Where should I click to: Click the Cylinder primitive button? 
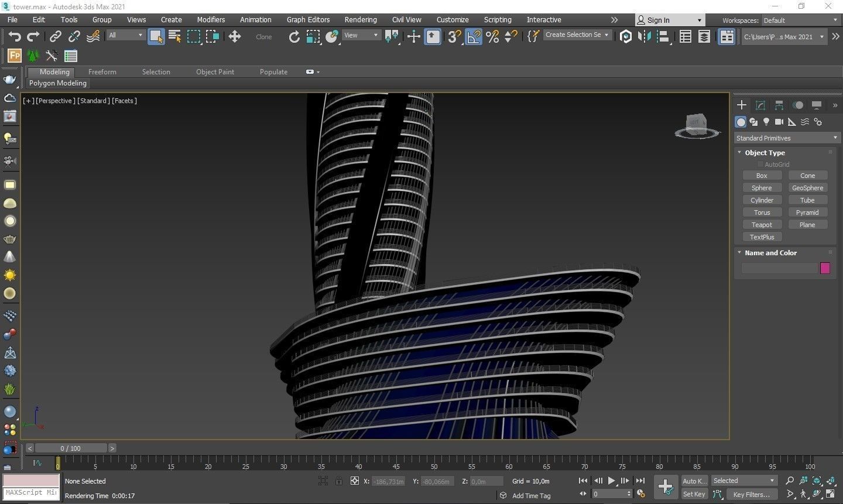tap(762, 200)
